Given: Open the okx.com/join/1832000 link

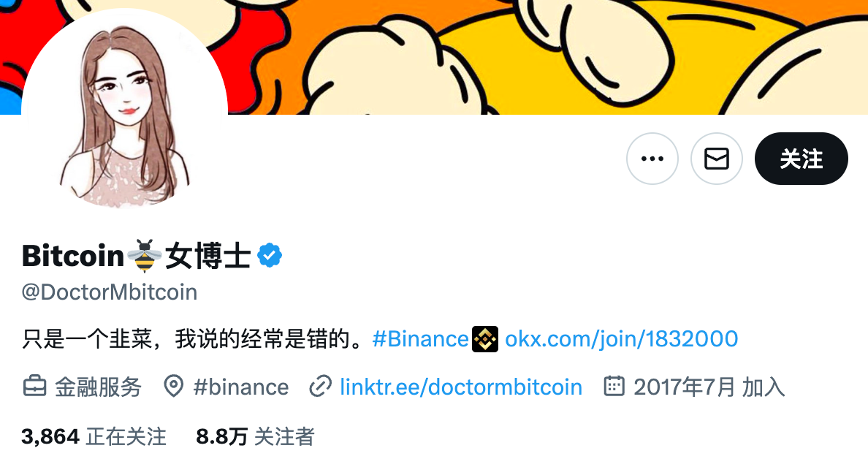Looking at the screenshot, I should tap(621, 339).
